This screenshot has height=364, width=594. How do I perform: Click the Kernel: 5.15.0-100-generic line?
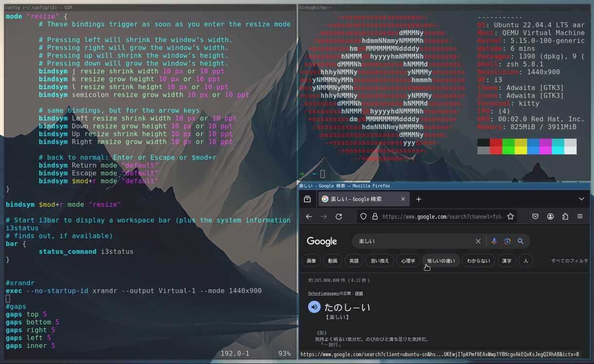point(531,40)
